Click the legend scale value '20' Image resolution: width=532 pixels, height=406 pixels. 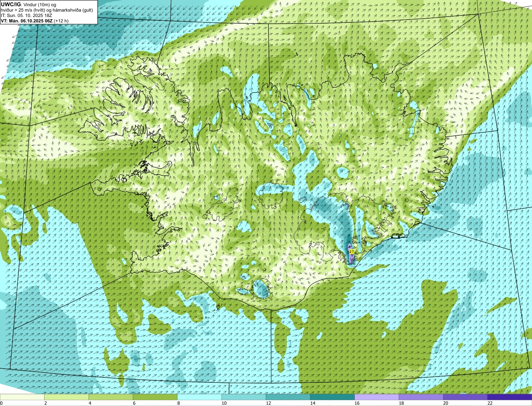[x=446, y=403]
